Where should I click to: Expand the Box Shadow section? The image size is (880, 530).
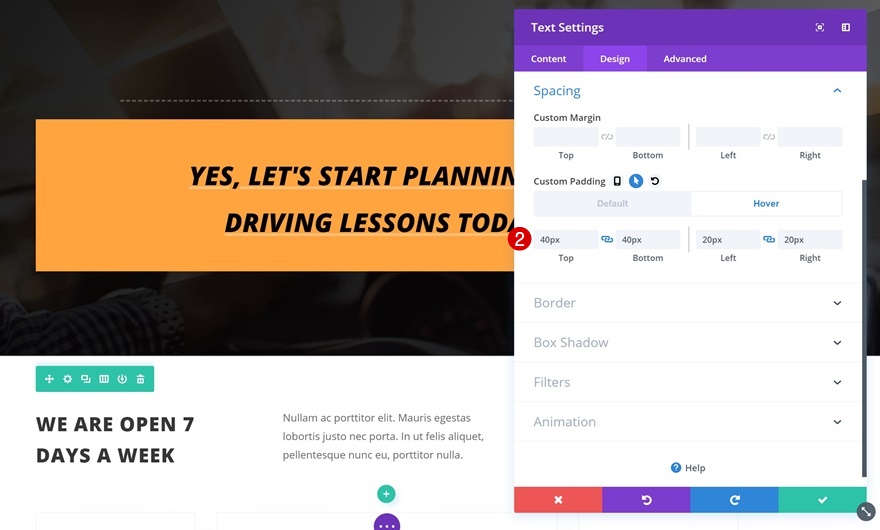(688, 342)
